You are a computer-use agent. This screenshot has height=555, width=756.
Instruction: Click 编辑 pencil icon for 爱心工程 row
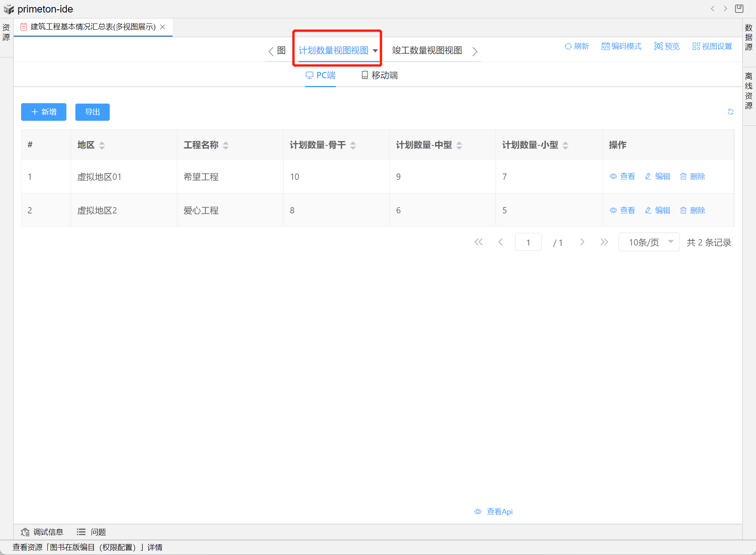(648, 210)
